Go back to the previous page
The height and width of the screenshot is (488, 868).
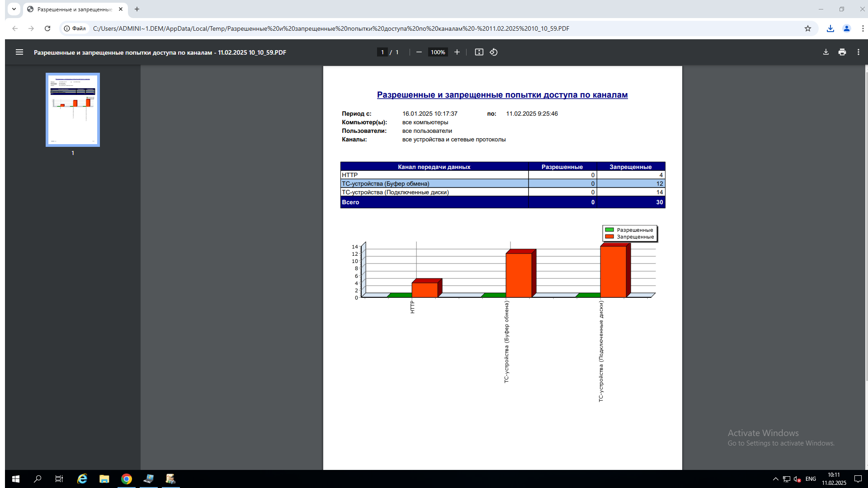[x=15, y=28]
